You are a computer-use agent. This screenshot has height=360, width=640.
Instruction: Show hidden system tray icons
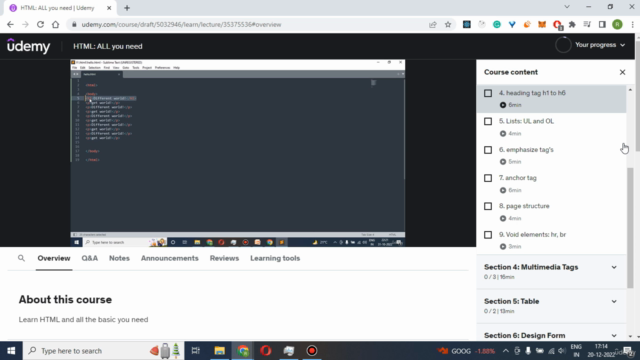505,351
